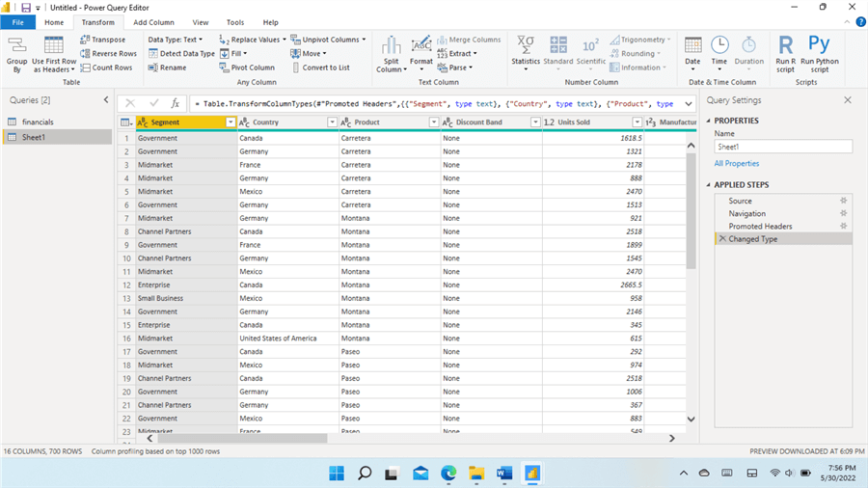This screenshot has width=868, height=488.
Task: Click Pivot Column
Action: (247, 67)
